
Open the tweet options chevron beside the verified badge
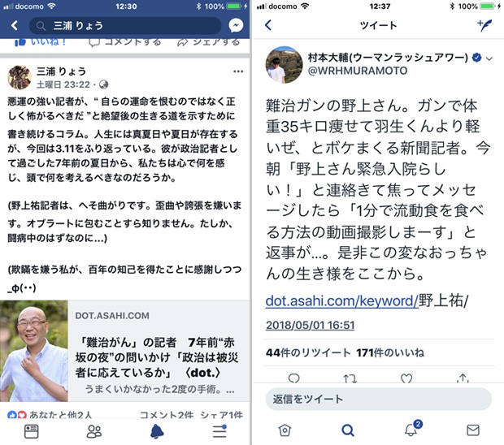489,58
